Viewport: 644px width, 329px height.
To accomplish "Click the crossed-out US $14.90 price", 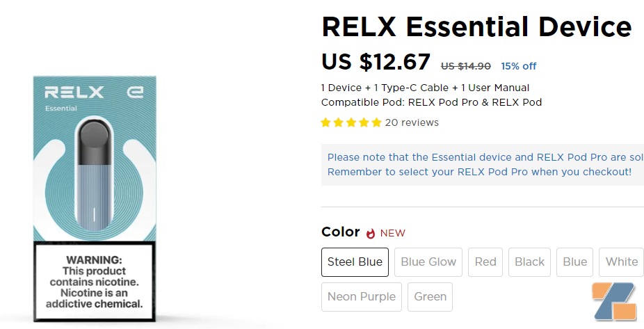I will coord(465,66).
